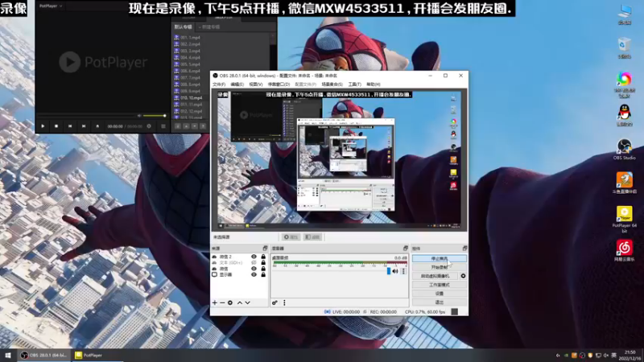Open the OBS View menu (视图)
The width and height of the screenshot is (644, 362).
click(255, 84)
